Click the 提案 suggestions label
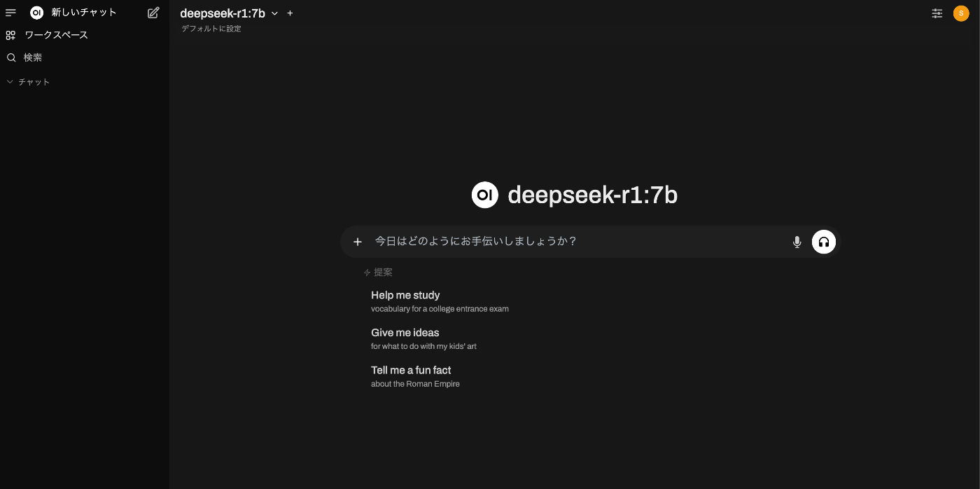This screenshot has width=980, height=489. [383, 273]
